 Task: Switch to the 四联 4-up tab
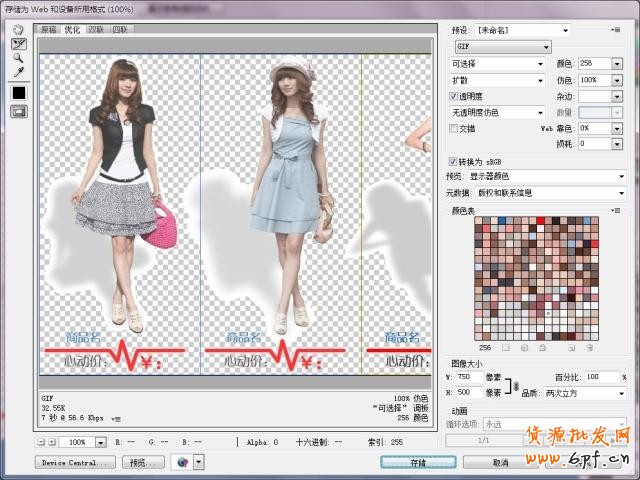coord(120,30)
